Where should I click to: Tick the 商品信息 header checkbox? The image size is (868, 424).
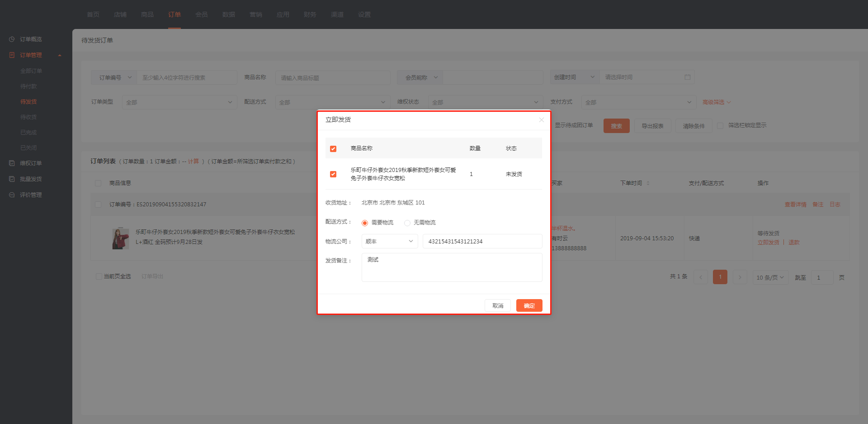click(98, 183)
